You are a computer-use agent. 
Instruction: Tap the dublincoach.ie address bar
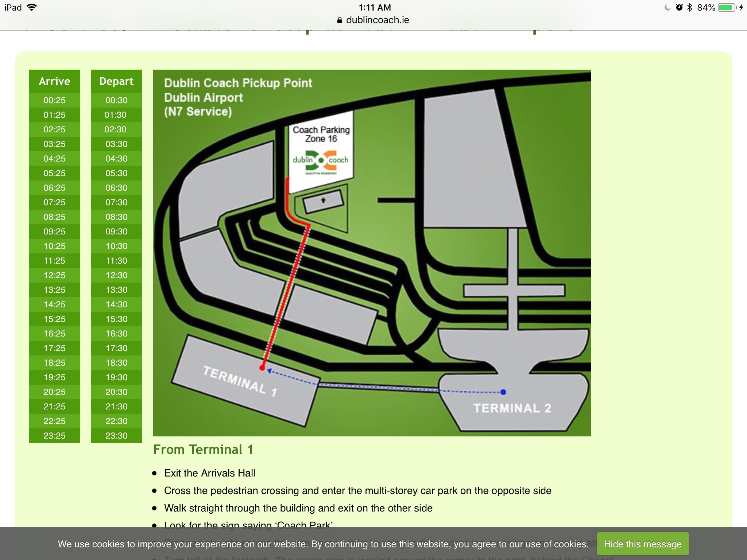point(377,20)
